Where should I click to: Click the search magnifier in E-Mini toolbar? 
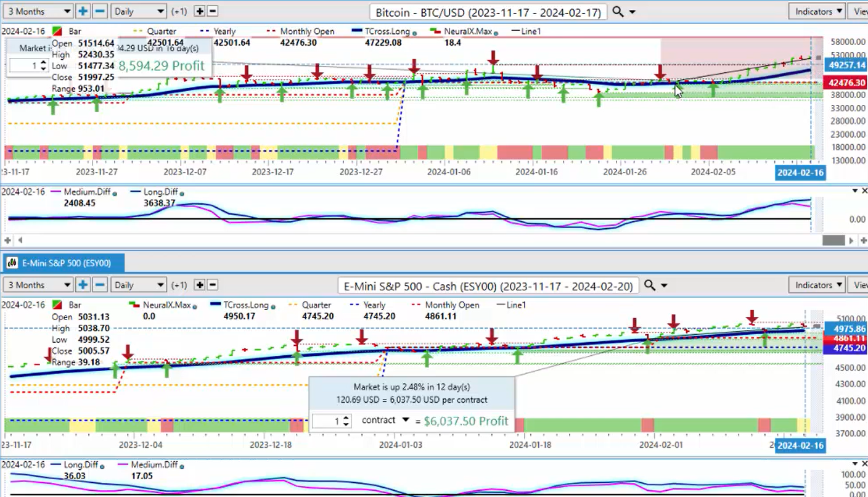[649, 285]
